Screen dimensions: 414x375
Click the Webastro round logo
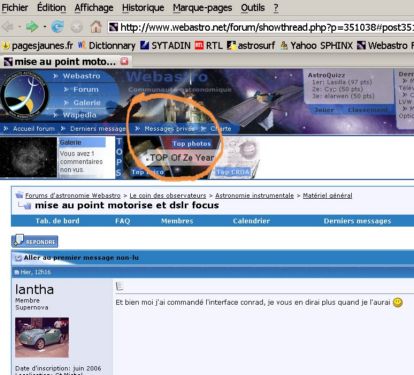coord(25,96)
